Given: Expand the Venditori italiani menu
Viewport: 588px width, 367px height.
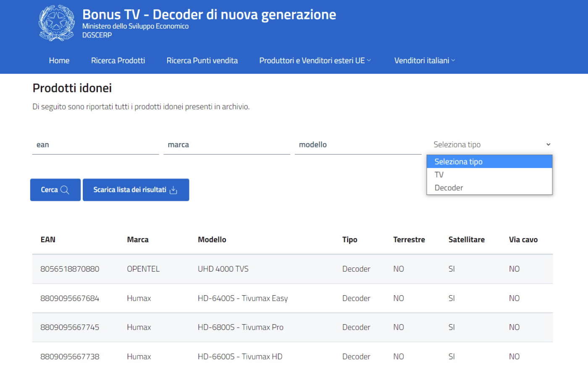Looking at the screenshot, I should coord(424,60).
